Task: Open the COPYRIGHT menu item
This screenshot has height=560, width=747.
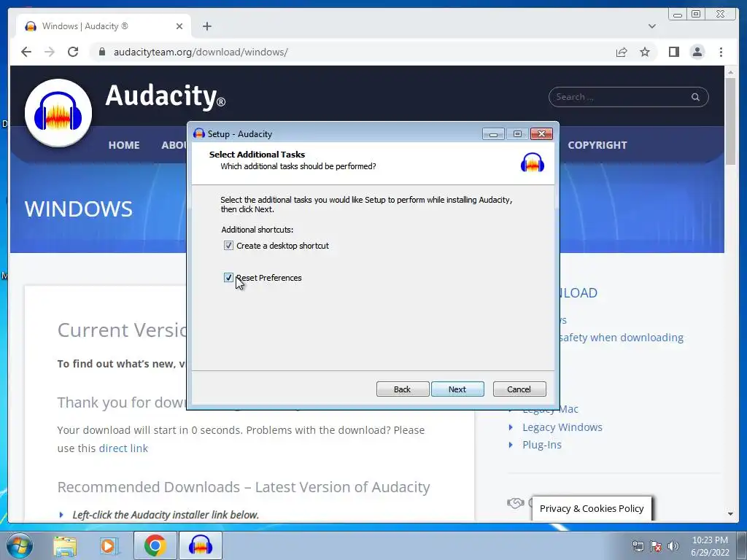Action: pyautogui.click(x=597, y=145)
